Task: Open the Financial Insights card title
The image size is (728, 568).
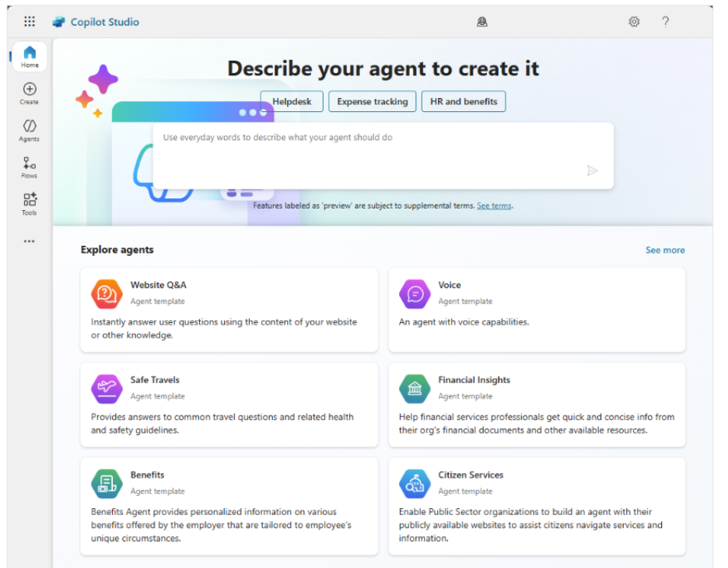Action: pos(474,380)
